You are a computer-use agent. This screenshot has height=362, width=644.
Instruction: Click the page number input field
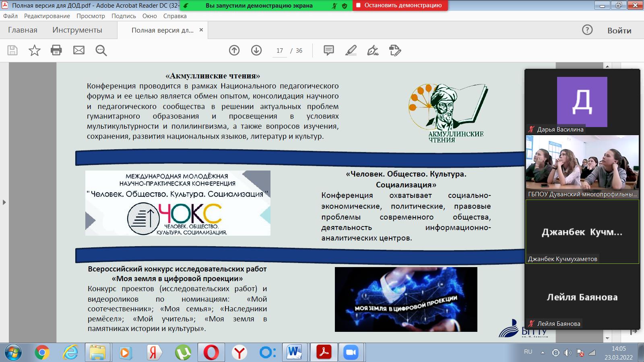280,51
